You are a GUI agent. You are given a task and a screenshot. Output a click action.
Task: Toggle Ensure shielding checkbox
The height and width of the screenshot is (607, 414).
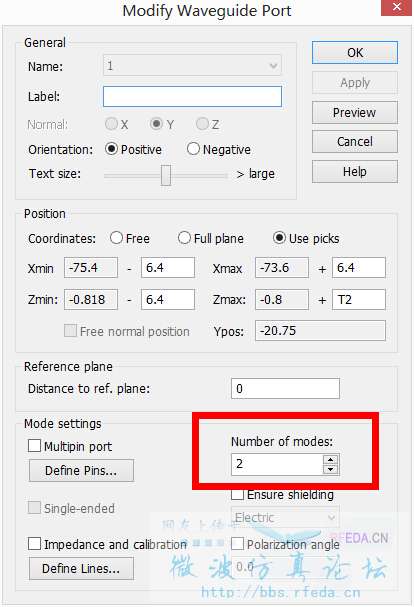click(x=237, y=494)
